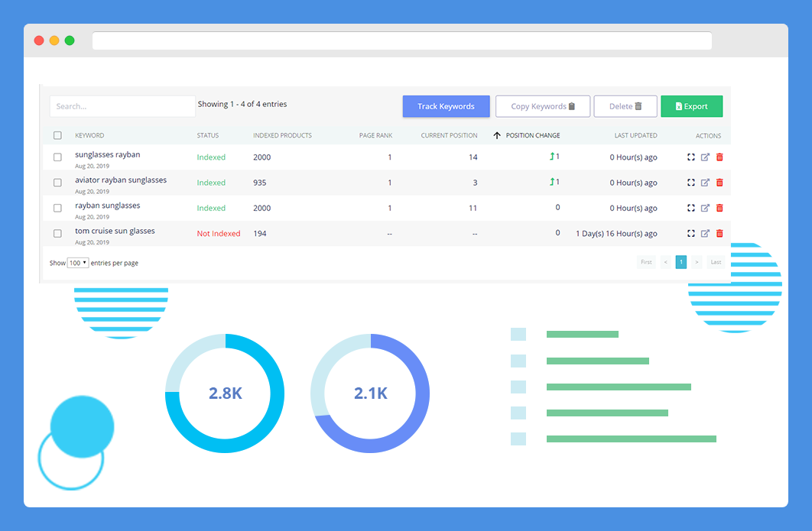
Task: Go to Last page in pagination
Action: pyautogui.click(x=716, y=262)
